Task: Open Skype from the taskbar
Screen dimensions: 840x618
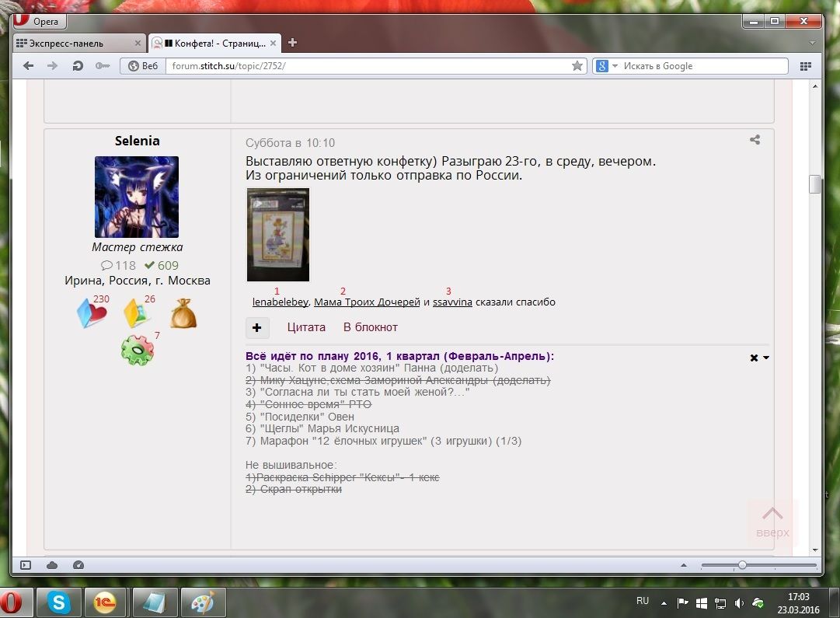Action: pos(59,602)
